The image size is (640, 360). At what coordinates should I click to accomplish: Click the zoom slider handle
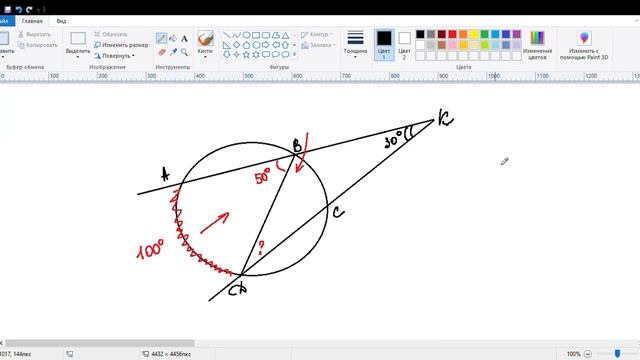[x=617, y=353]
